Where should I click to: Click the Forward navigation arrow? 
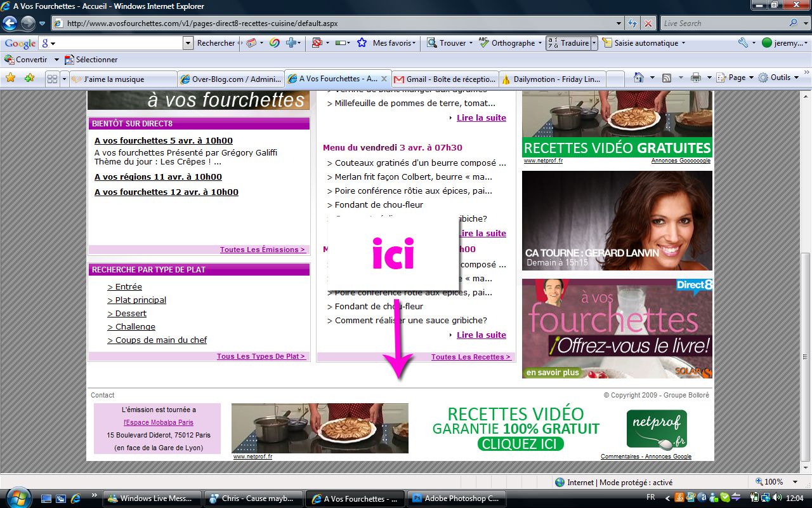(28, 23)
